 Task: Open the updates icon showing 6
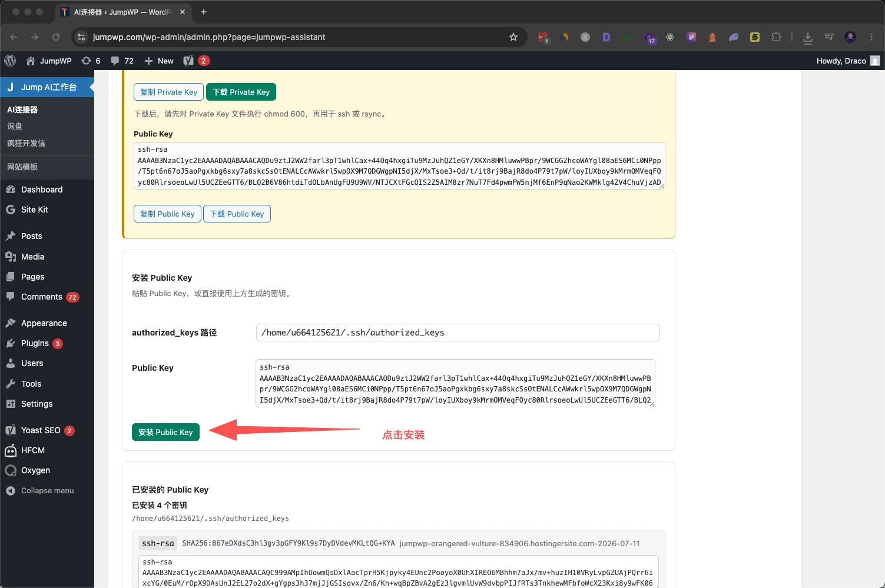point(91,61)
